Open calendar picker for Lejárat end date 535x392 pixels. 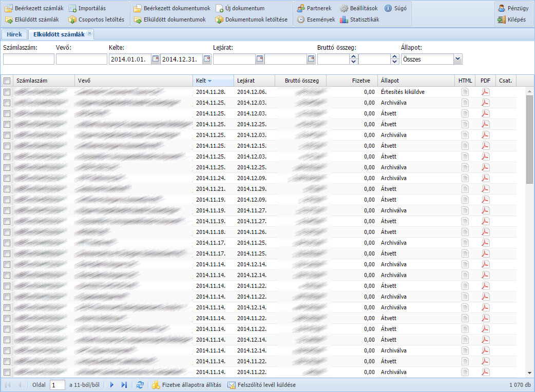(x=311, y=59)
